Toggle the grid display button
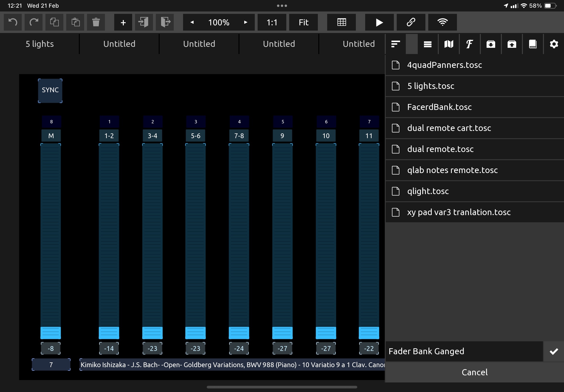This screenshot has height=392, width=564. 341,22
